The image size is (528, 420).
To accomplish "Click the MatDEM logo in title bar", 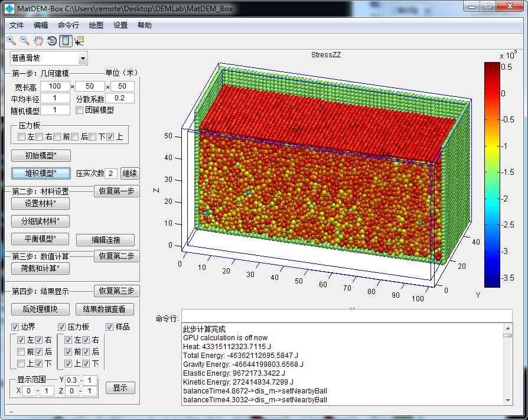I will pyautogui.click(x=9, y=8).
